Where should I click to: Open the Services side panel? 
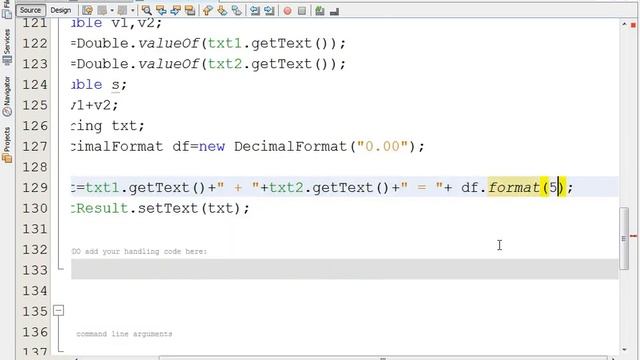[7, 47]
